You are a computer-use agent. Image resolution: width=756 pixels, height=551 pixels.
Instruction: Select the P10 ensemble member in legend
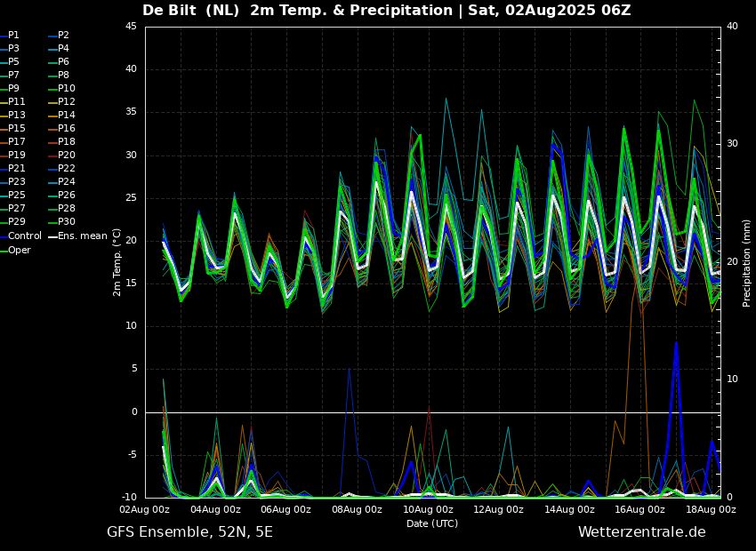pos(67,89)
